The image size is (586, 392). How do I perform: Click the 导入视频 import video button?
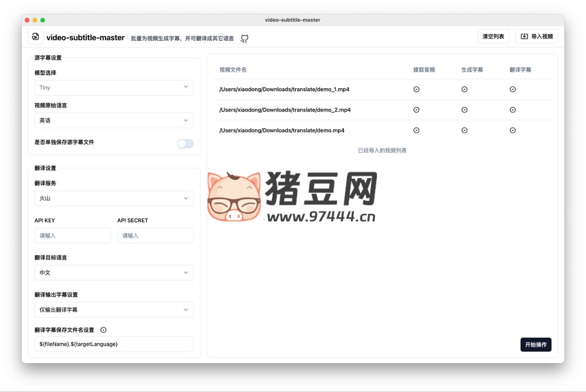pos(537,37)
